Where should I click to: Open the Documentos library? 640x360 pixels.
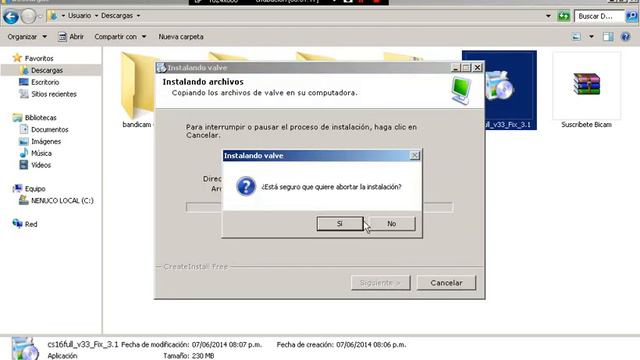pyautogui.click(x=49, y=129)
